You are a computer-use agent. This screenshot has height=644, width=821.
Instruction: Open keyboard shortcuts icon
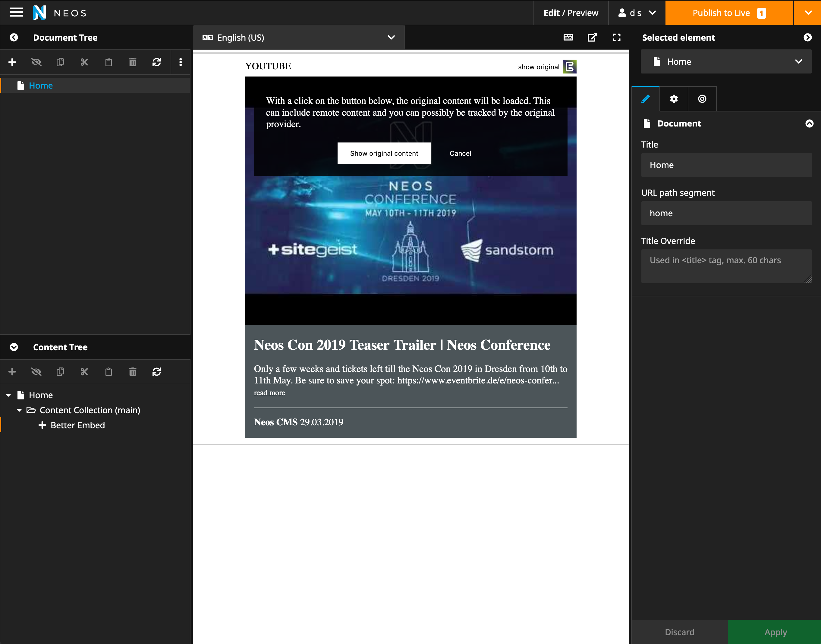[x=568, y=37]
